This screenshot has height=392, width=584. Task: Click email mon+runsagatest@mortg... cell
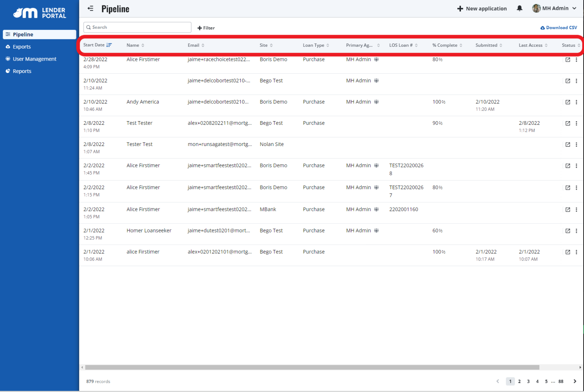tap(220, 144)
